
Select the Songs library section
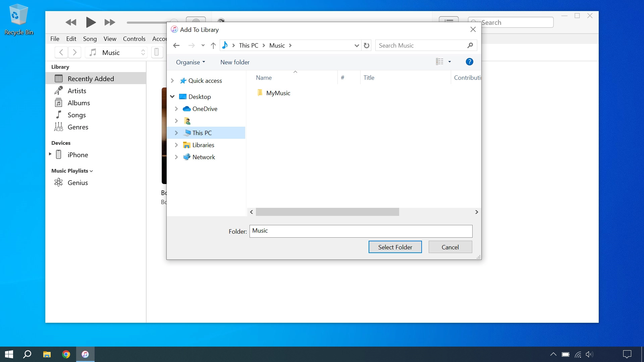pyautogui.click(x=77, y=115)
